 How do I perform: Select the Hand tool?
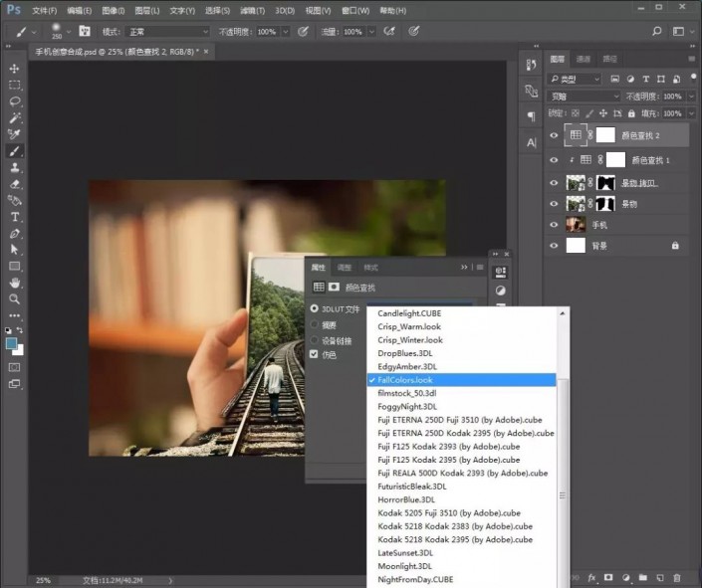(x=14, y=283)
